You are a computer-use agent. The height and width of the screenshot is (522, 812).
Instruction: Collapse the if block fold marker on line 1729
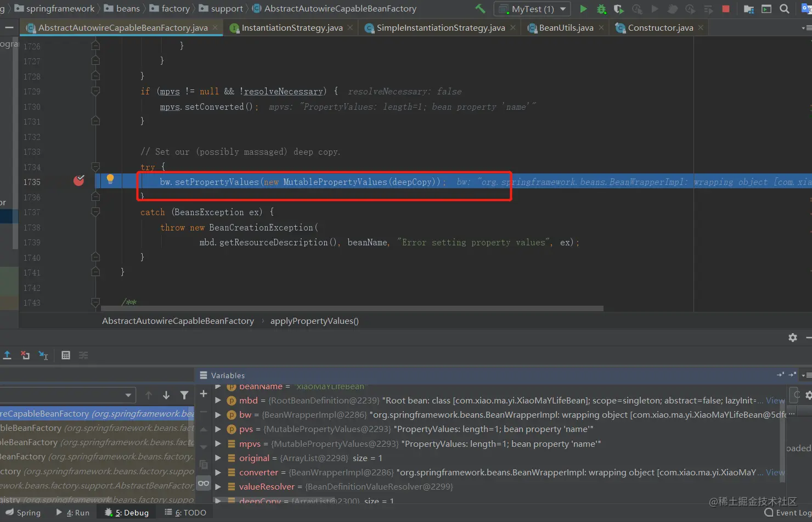click(95, 91)
